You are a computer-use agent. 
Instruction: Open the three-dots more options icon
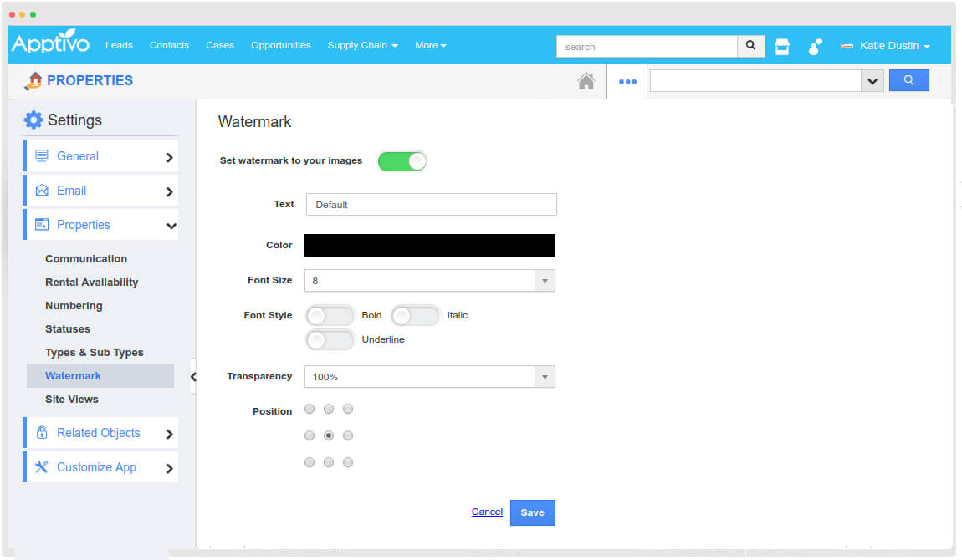pyautogui.click(x=627, y=82)
